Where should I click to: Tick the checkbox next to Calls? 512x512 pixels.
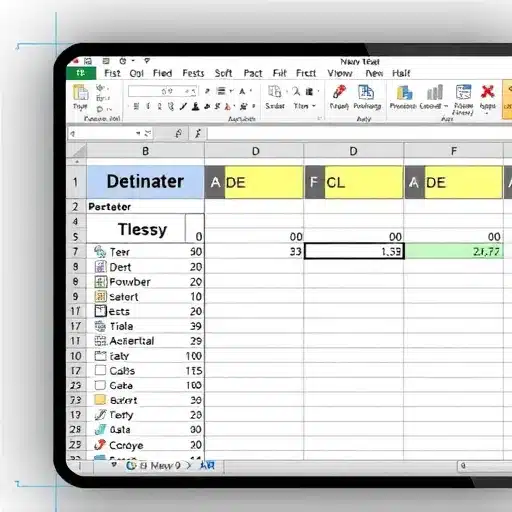(x=100, y=370)
